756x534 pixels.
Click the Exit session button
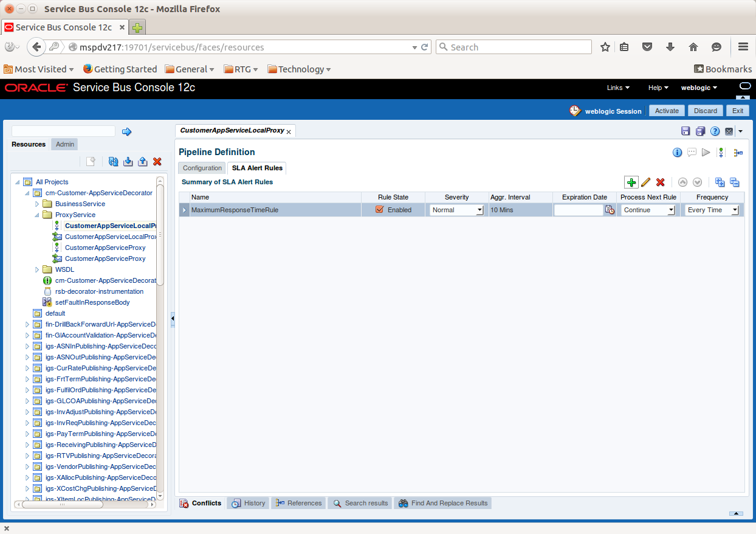[738, 111]
